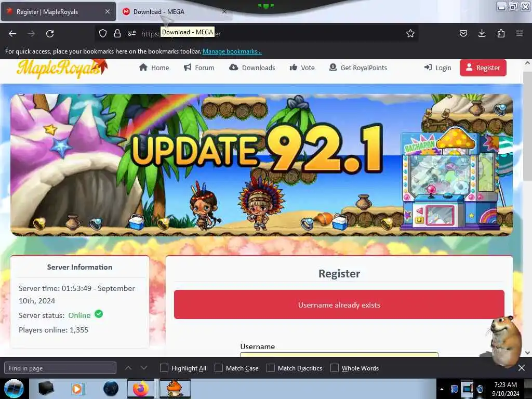Viewport: 532px width, 399px height.
Task: Click the Update 92.1 banner image
Action: point(261,165)
